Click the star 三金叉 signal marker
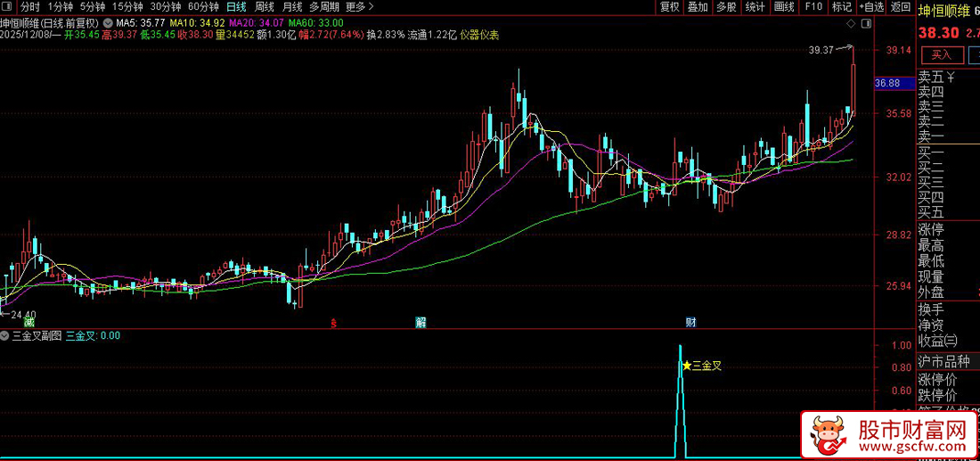This screenshot has height=461, width=980. [687, 366]
